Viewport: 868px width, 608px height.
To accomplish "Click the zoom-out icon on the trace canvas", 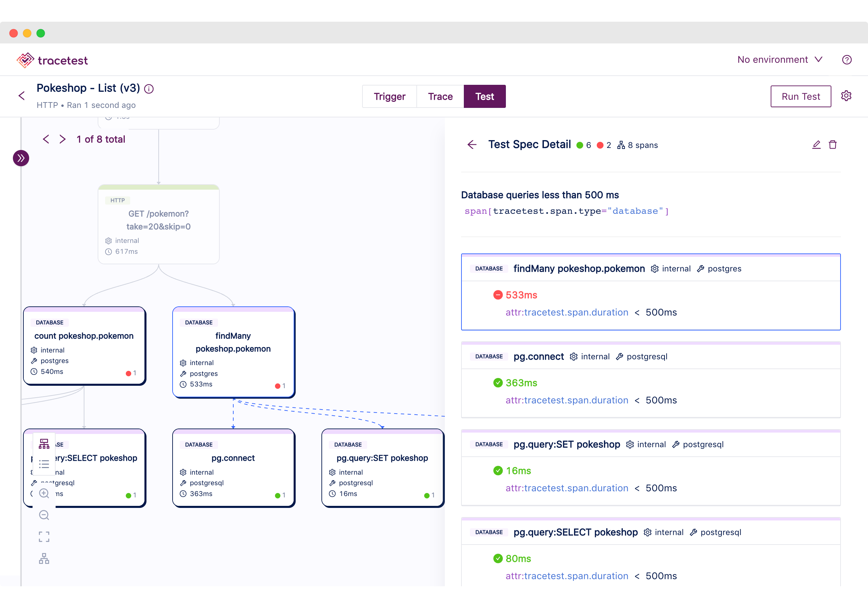I will coord(43,515).
